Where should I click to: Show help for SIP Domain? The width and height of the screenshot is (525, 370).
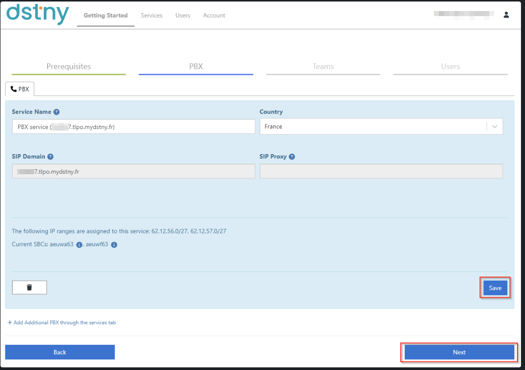(50, 156)
